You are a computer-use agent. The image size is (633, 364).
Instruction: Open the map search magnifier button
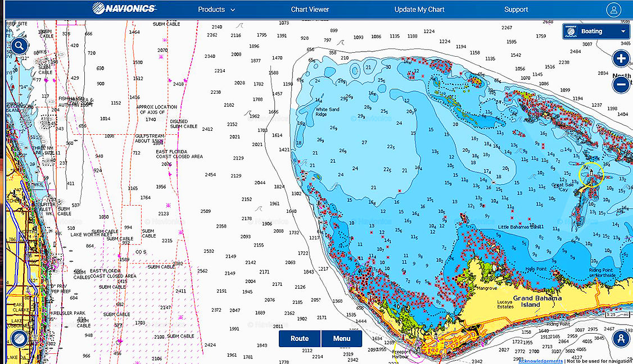(x=19, y=46)
